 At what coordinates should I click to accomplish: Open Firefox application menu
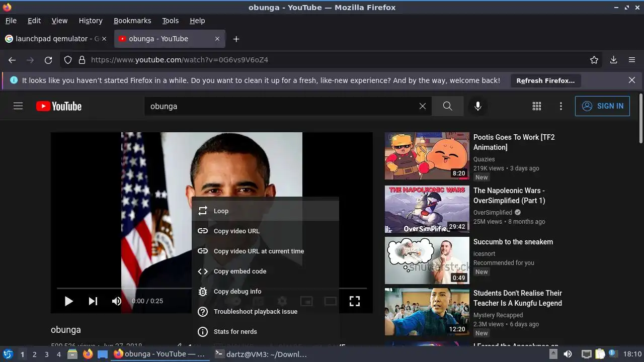[632, 60]
